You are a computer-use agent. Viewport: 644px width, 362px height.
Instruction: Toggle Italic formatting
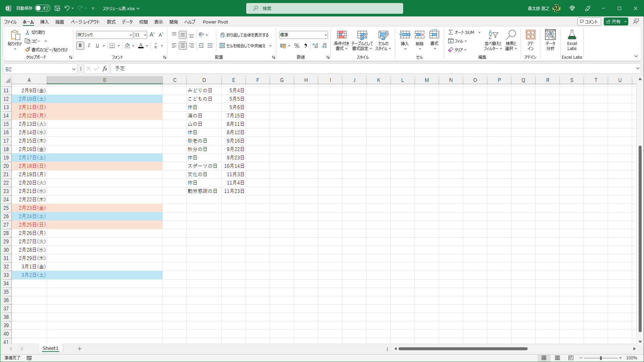[89, 46]
